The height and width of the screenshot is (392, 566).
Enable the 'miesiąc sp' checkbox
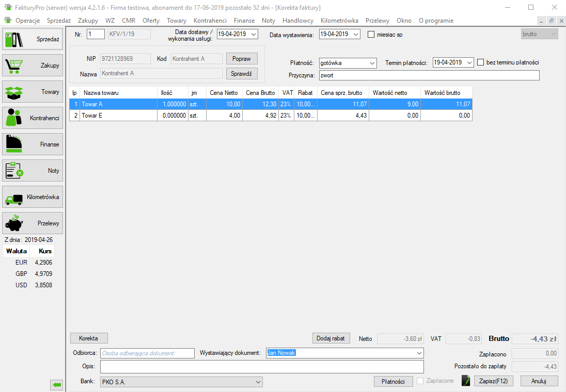(371, 35)
